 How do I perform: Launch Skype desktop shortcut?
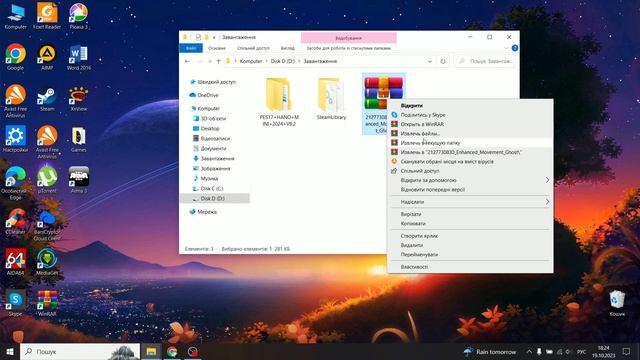(x=16, y=303)
